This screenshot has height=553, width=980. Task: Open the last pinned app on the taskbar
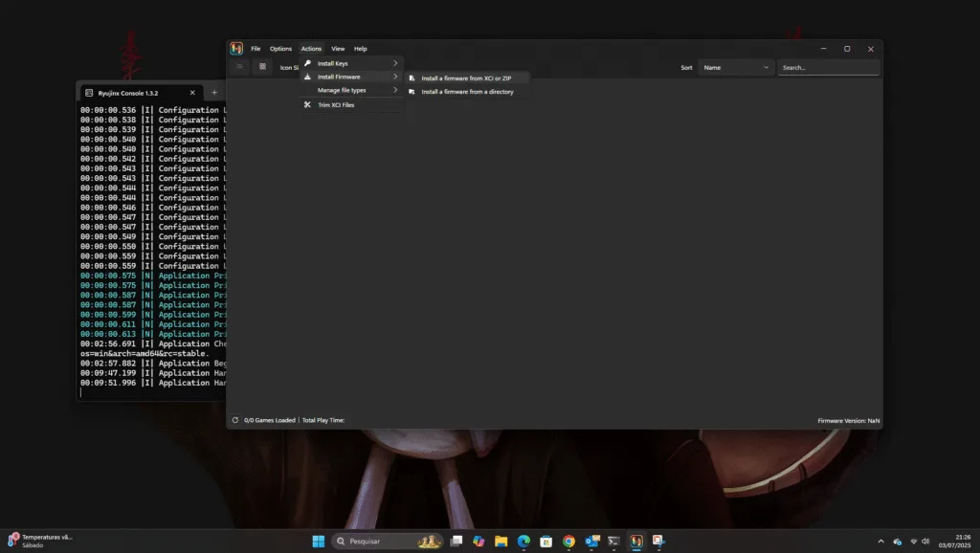coord(658,542)
